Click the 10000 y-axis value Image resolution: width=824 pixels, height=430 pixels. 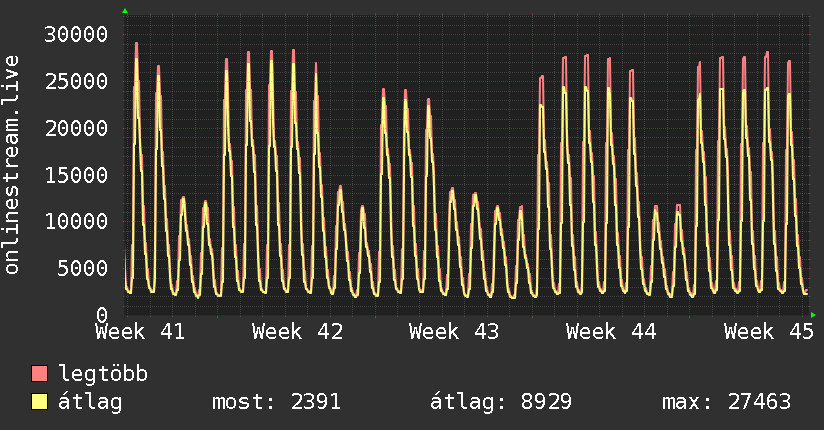76,221
